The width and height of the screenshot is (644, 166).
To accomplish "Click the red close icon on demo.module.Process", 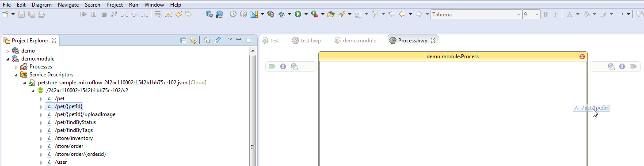I will pos(582,57).
